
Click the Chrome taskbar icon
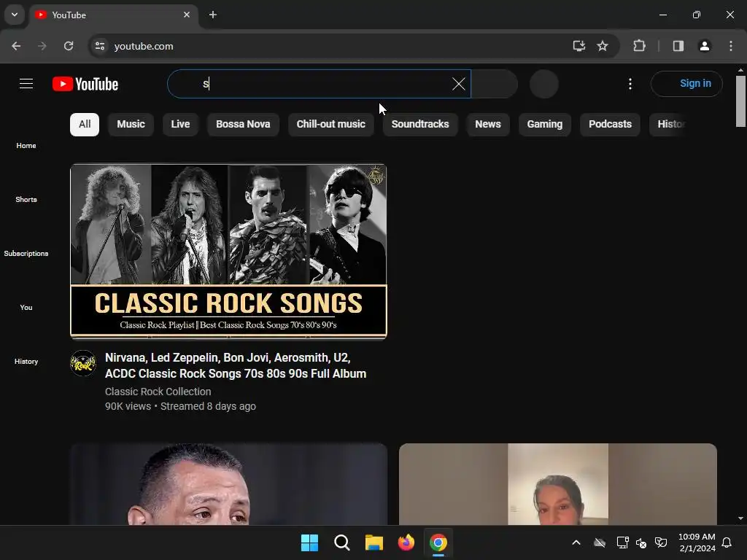[438, 542]
